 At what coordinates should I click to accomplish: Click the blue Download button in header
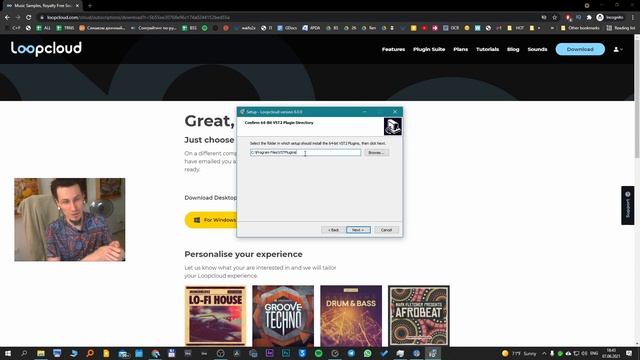click(580, 49)
